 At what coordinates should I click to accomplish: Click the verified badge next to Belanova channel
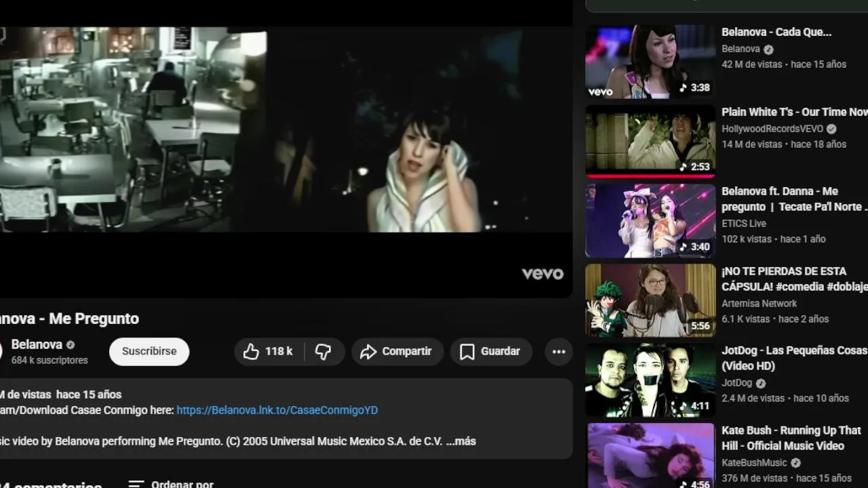pyautogui.click(x=71, y=344)
